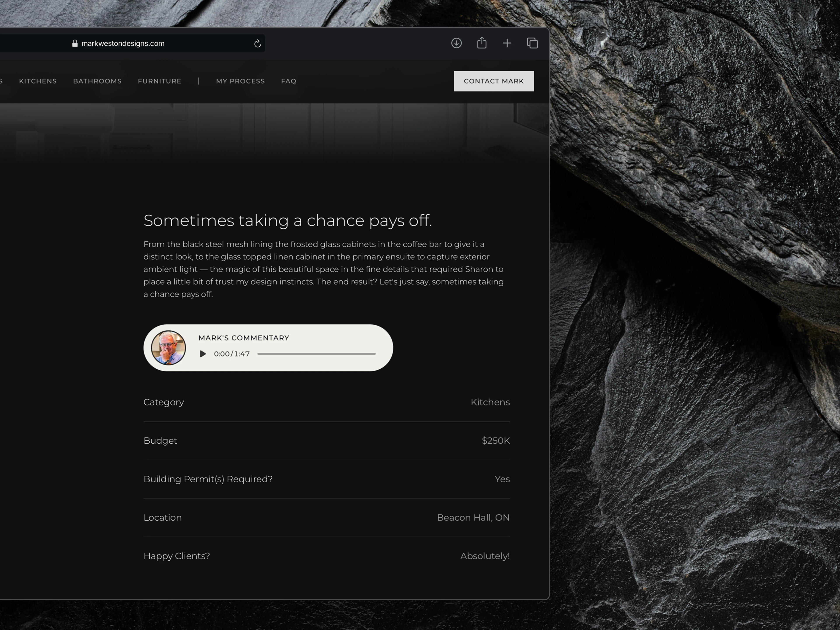Click the markwestondesigns.com address field
The width and height of the screenshot is (840, 630).
pyautogui.click(x=123, y=43)
